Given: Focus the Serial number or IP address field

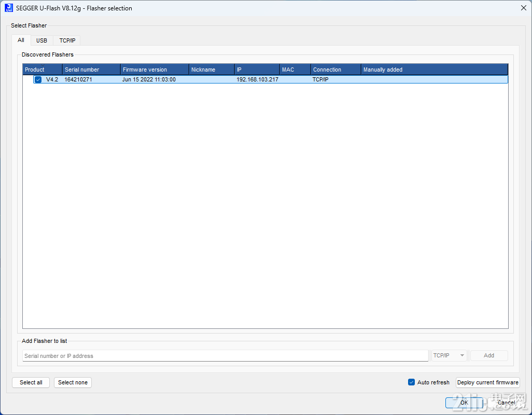Looking at the screenshot, I should 225,356.
